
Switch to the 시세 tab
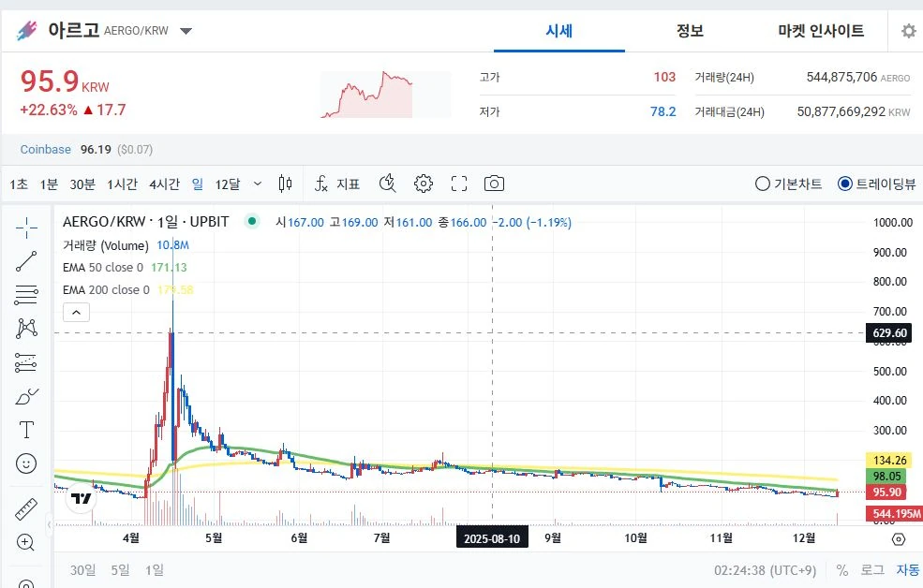coord(559,31)
